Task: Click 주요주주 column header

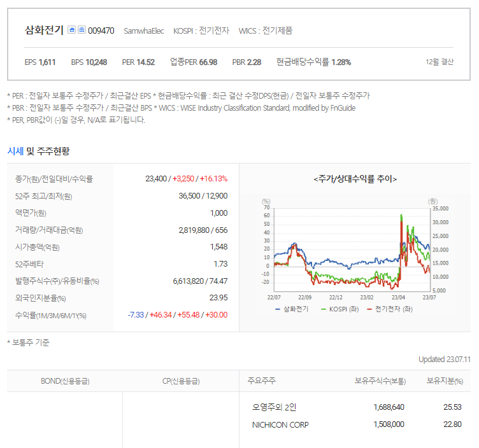Action: click(262, 381)
